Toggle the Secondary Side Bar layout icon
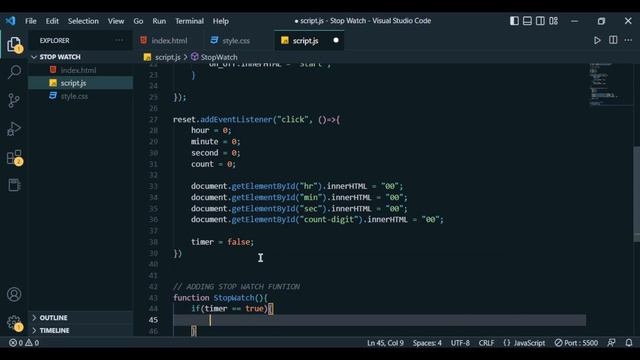 (x=540, y=21)
